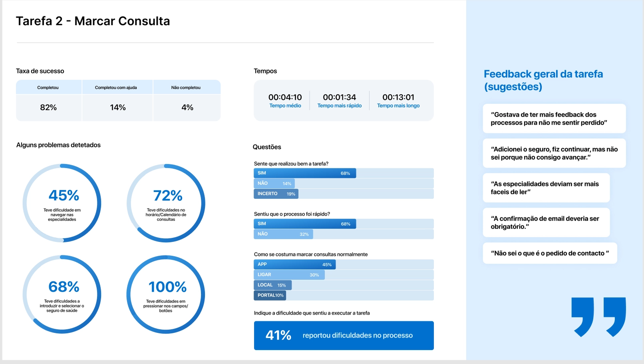Click the 4% not completed value
This screenshot has width=644, height=364.
187,107
